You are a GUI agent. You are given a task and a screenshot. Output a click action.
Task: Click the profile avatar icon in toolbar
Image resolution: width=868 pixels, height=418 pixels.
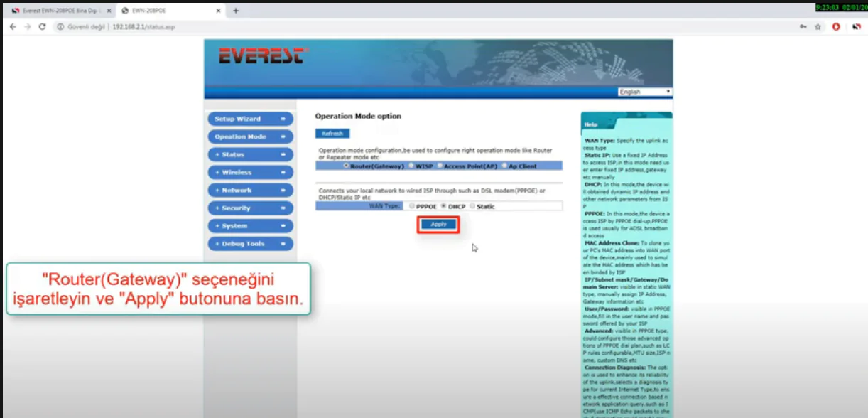click(x=857, y=26)
